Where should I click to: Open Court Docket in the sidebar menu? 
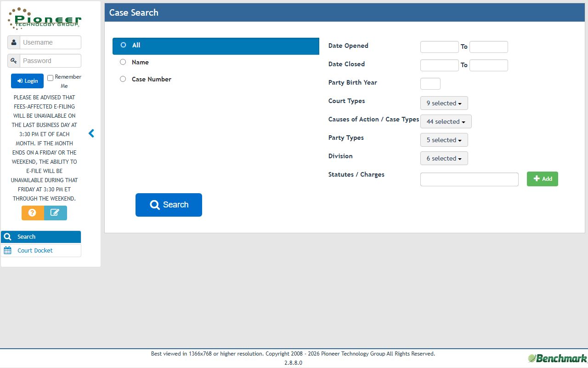click(41, 250)
